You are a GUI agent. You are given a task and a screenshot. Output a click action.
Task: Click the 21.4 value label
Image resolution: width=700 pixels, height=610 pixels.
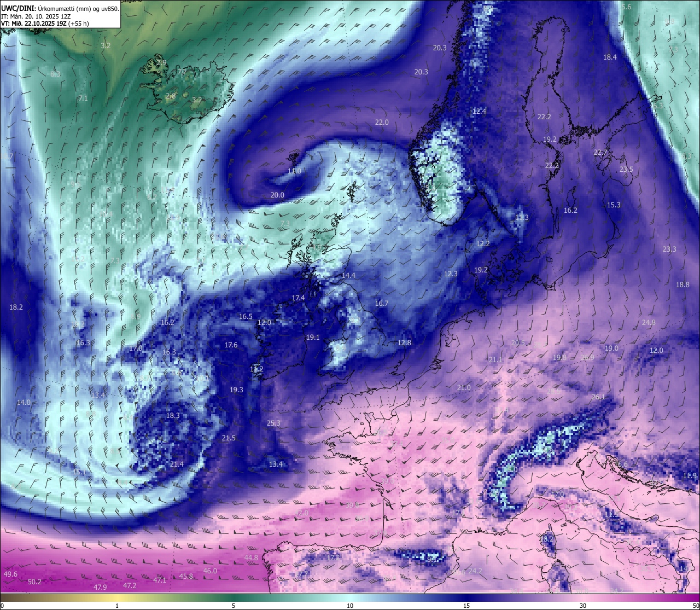[x=177, y=464]
